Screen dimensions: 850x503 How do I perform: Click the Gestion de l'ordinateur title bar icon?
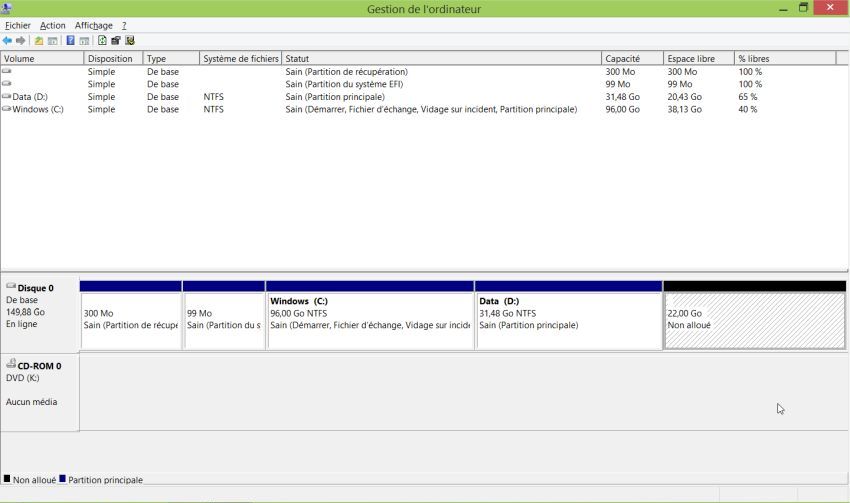[7, 8]
